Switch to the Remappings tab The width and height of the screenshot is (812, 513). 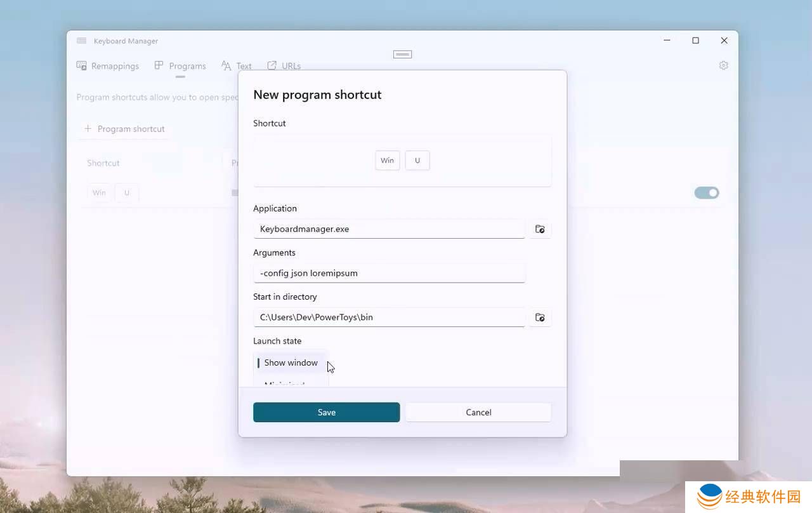108,66
